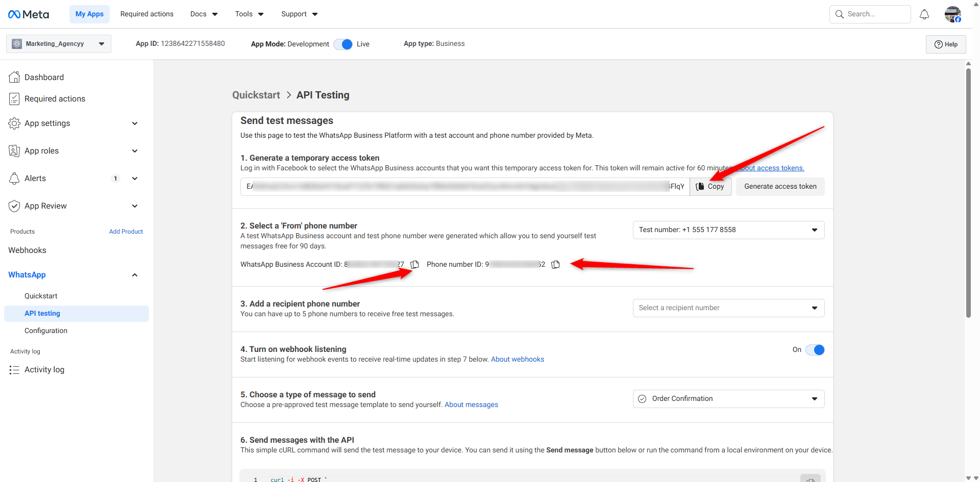Select API testing in sidebar
This screenshot has height=482, width=980.
(x=77, y=314)
